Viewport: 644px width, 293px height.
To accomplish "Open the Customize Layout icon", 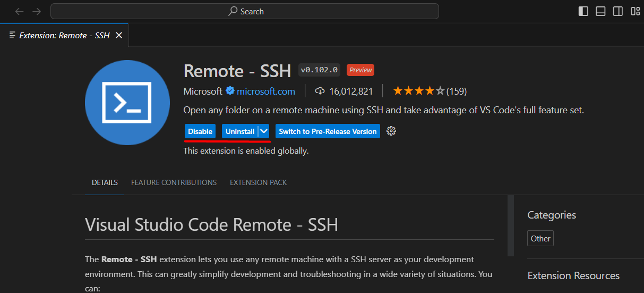I will [x=635, y=11].
